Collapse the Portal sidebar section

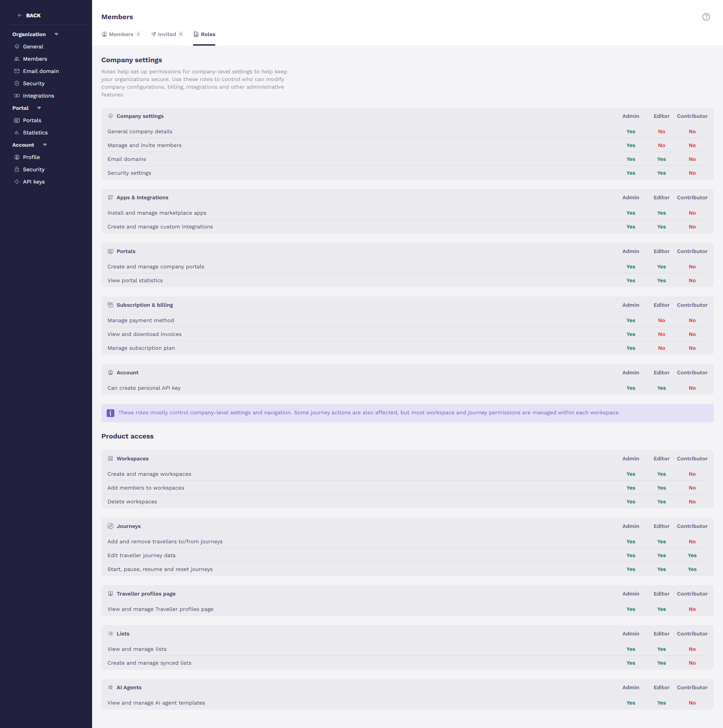39,108
